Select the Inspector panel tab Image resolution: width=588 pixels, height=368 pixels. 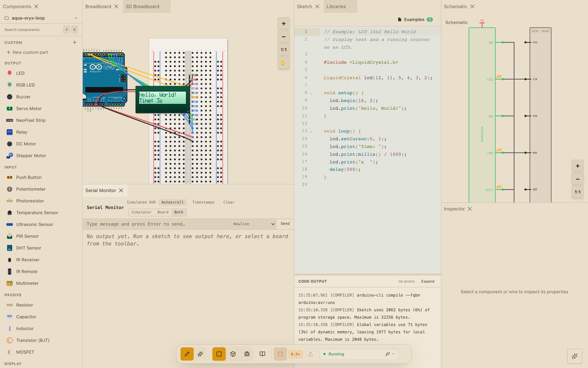[454, 209]
